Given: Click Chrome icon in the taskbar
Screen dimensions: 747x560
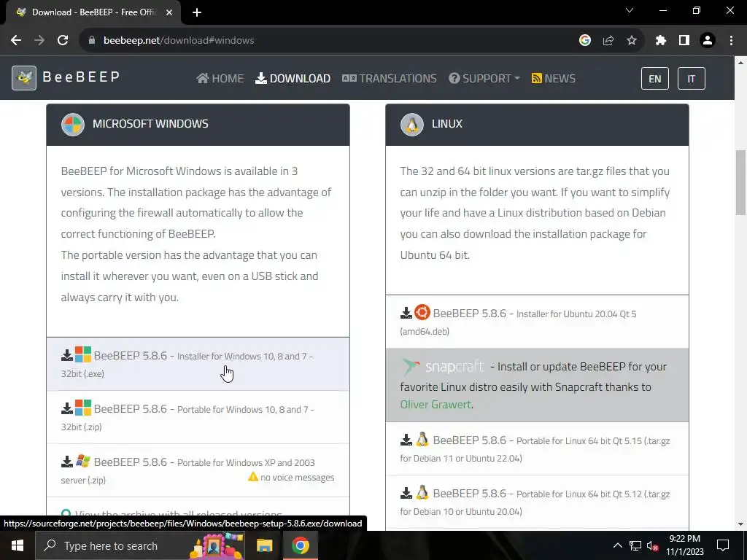Looking at the screenshot, I should 300,545.
